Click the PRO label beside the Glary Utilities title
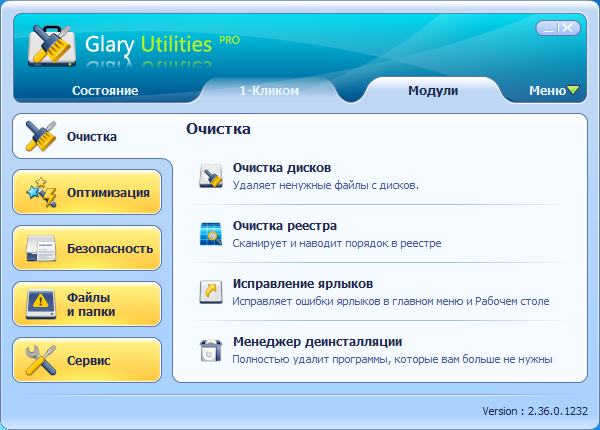 [230, 40]
